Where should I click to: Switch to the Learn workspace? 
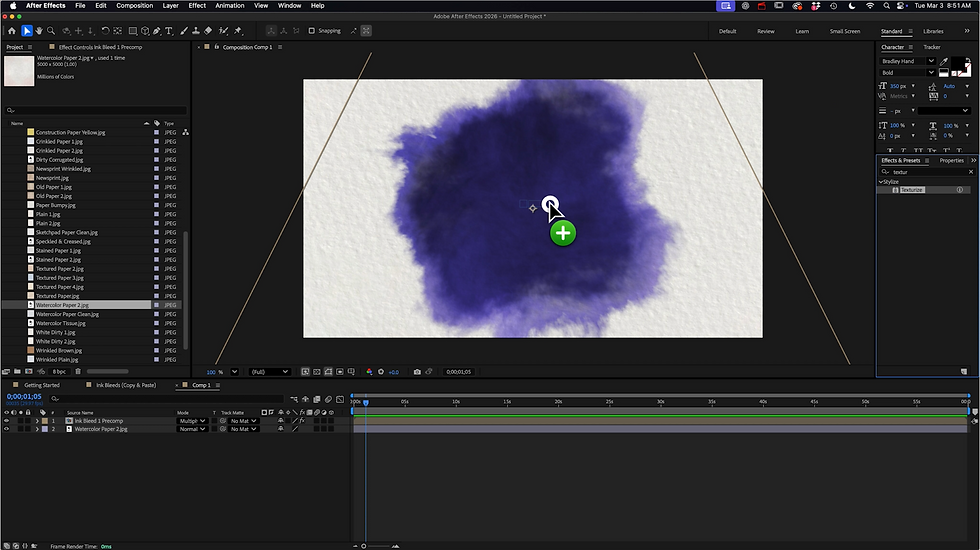tap(802, 31)
